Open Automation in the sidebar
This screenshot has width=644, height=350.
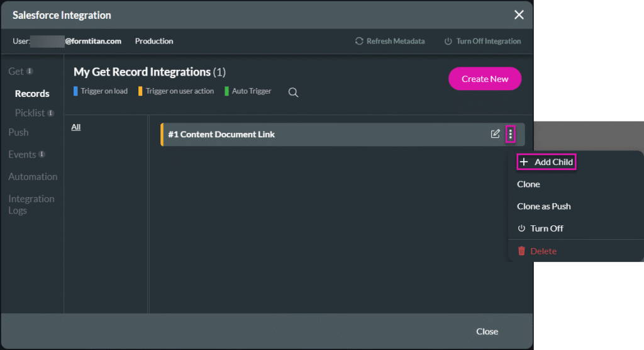(33, 177)
